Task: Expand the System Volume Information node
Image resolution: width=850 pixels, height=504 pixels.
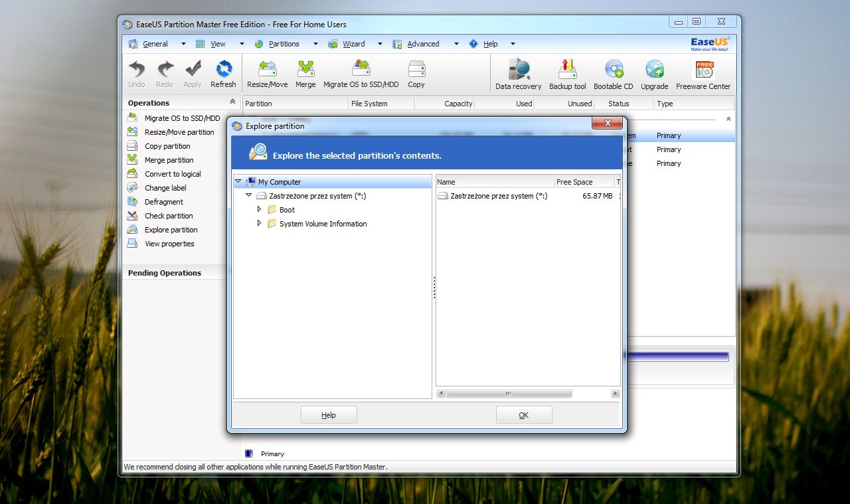Action: click(x=260, y=223)
